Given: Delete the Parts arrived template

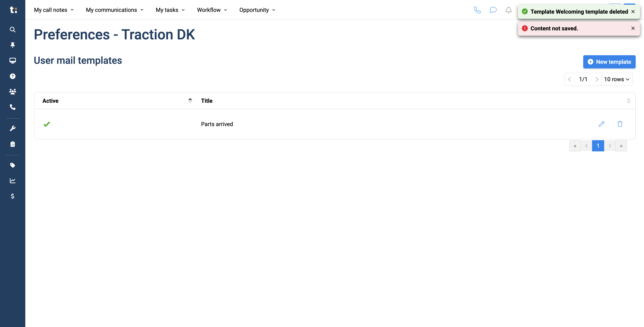Looking at the screenshot, I should coord(620,124).
